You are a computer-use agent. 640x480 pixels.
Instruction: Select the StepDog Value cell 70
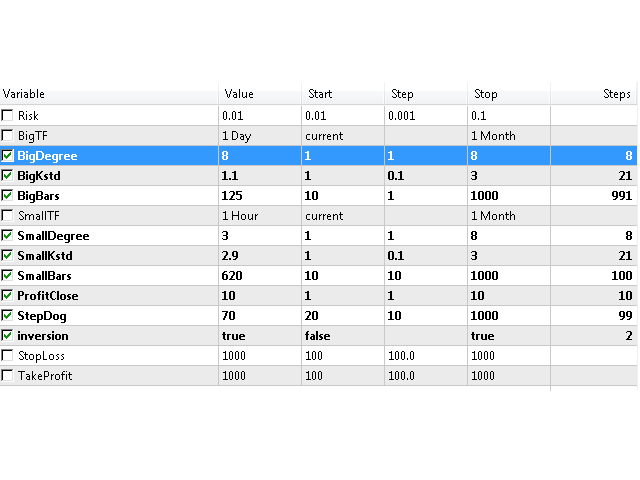[x=258, y=316]
